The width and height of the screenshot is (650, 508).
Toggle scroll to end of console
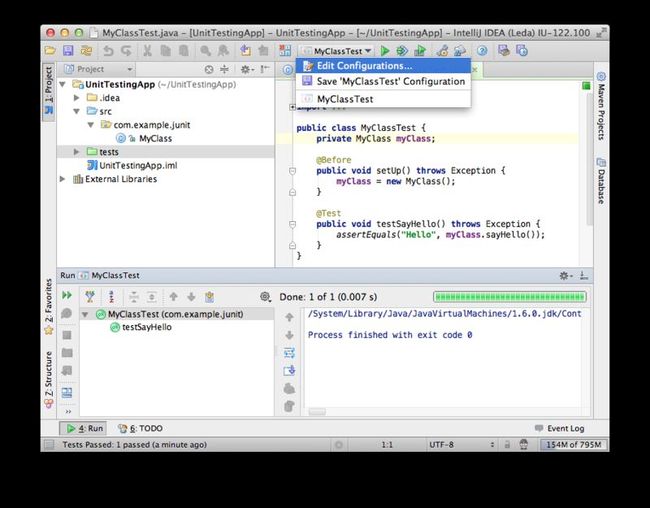289,371
